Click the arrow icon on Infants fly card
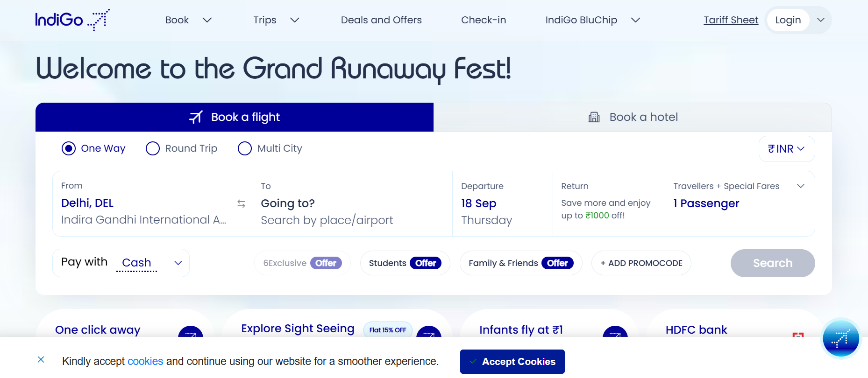This screenshot has width=868, height=378. [615, 332]
